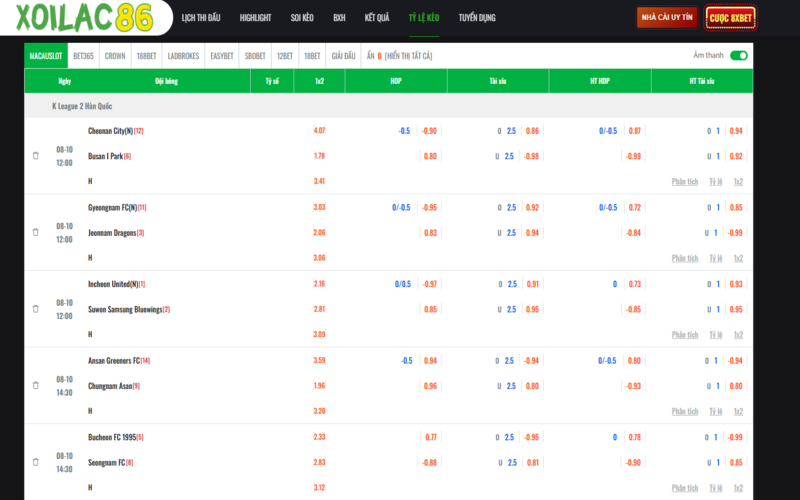Open Phân tích link for Cheonan City match
800x500 pixels.
click(685, 181)
